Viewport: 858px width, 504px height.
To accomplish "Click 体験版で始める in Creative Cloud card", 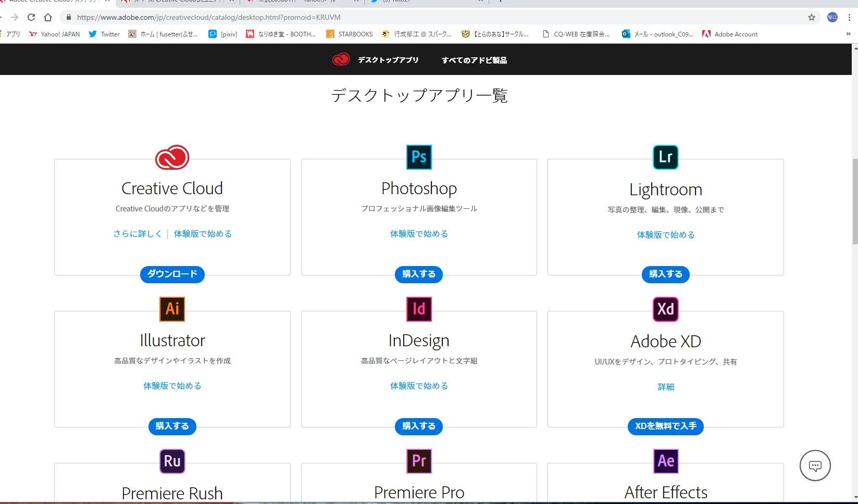I will point(203,234).
